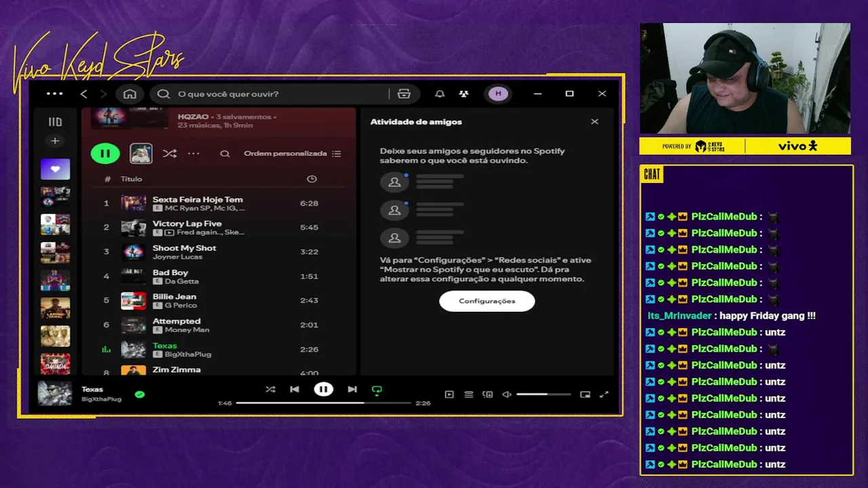
Task: Toggle playlist shuffle icon beside green button
Action: click(x=170, y=154)
